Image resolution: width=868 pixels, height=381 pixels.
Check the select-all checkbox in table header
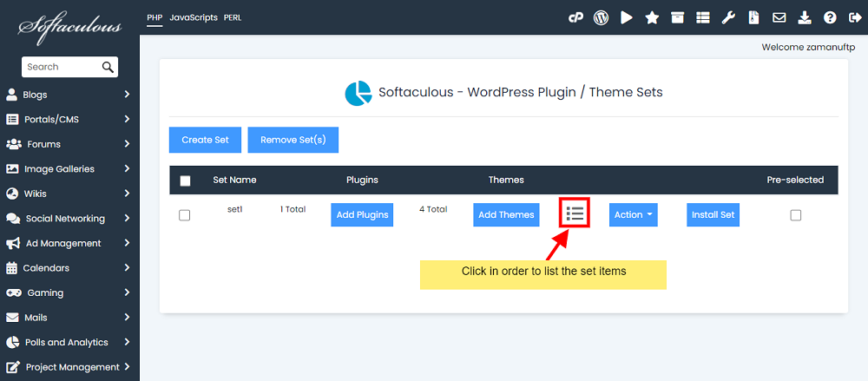pyautogui.click(x=186, y=181)
